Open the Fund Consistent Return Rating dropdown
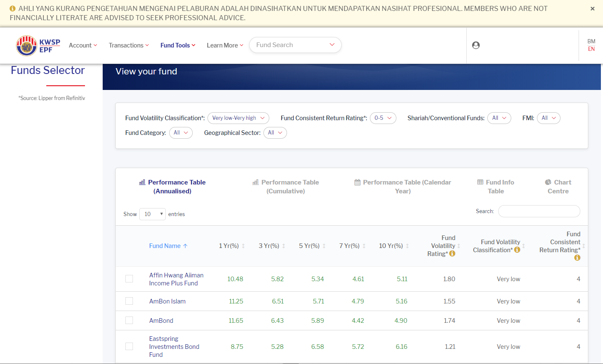This screenshot has height=364, width=603. point(383,118)
